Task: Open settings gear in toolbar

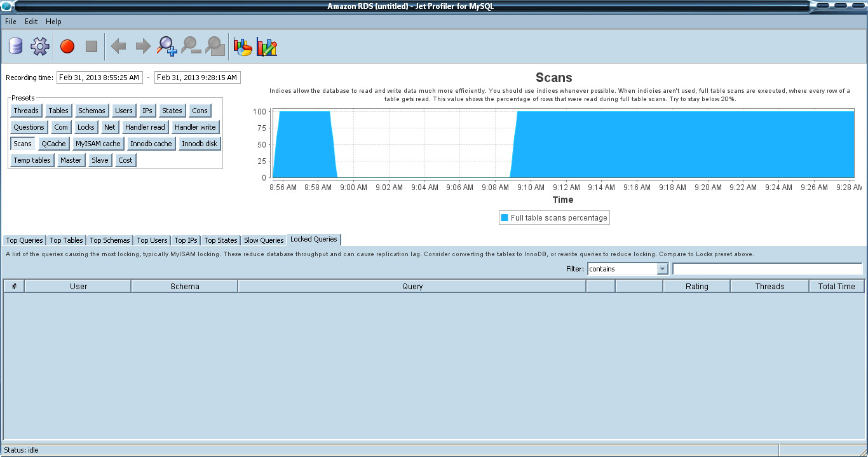Action: 40,46
